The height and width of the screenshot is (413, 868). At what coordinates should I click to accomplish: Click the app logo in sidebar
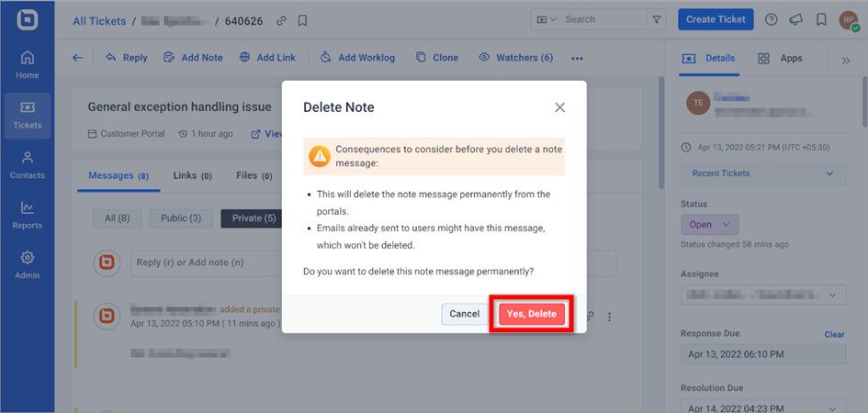(27, 19)
